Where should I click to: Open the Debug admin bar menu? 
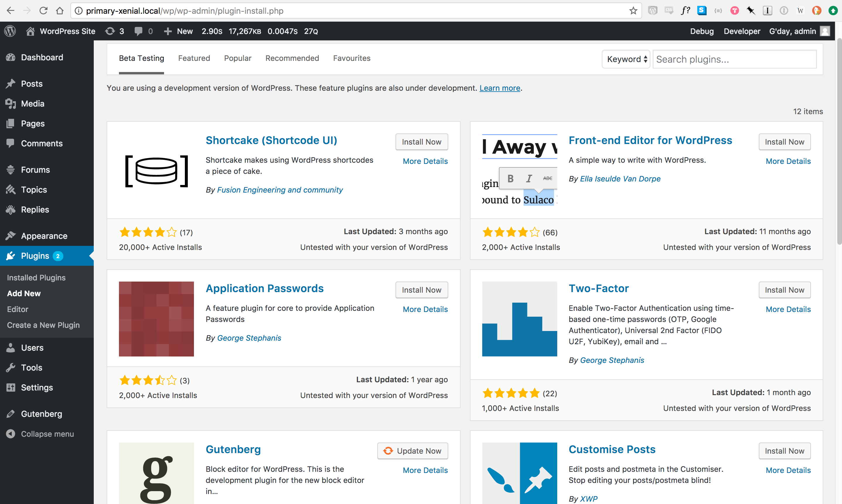tap(702, 31)
